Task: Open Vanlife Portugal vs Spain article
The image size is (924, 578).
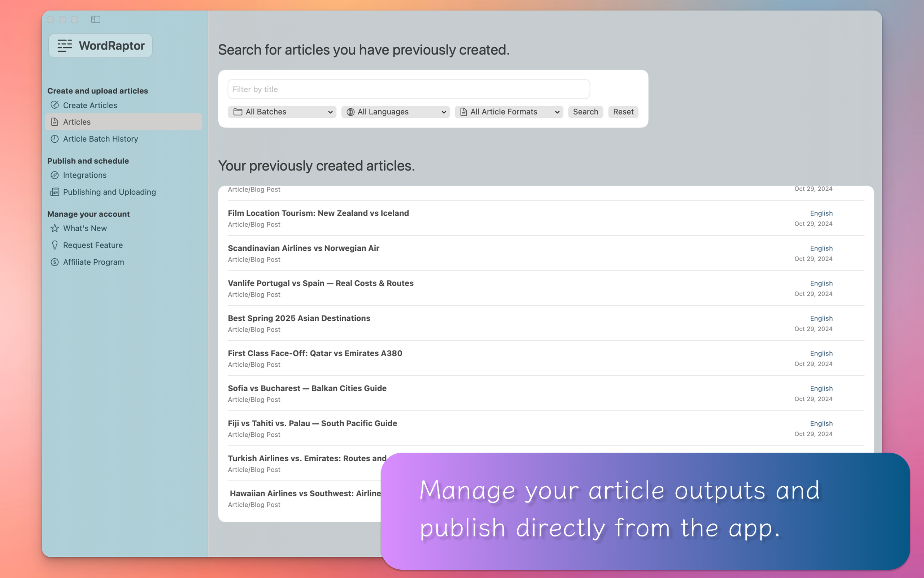Action: point(321,283)
